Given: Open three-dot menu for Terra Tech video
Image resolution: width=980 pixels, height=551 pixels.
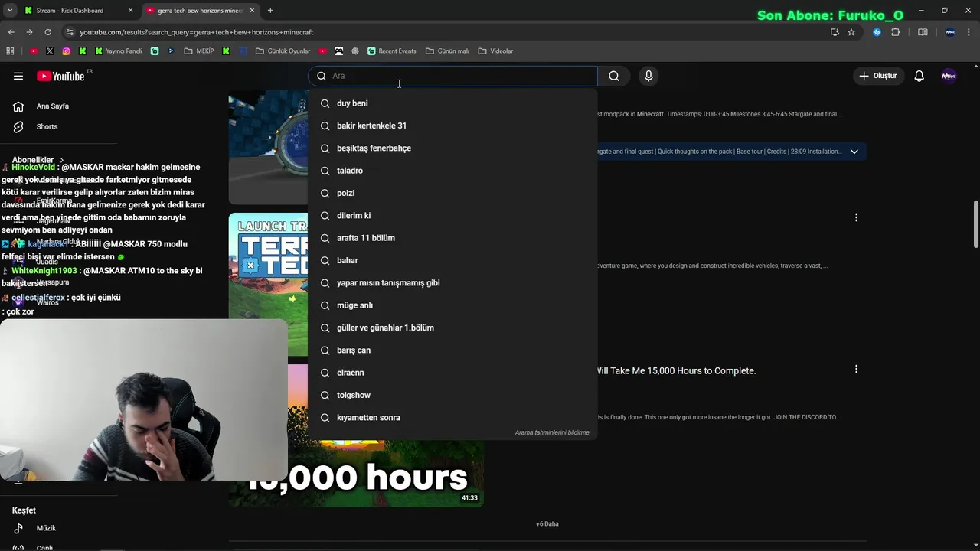Looking at the screenshot, I should click(856, 217).
